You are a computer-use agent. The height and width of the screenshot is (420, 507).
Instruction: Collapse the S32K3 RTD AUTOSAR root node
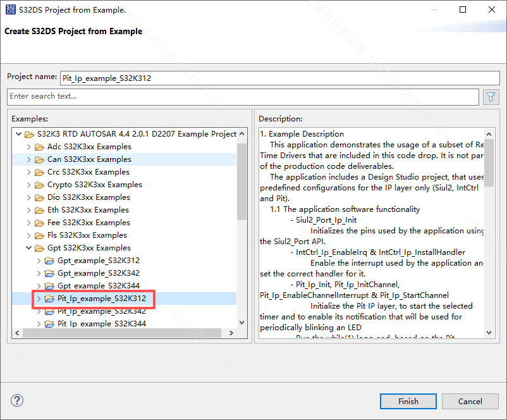[x=19, y=134]
